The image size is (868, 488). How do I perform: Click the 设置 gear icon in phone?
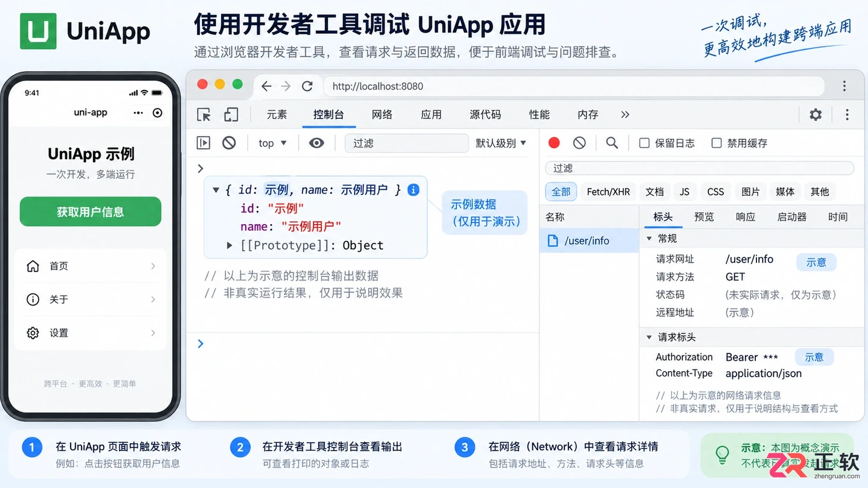(33, 333)
